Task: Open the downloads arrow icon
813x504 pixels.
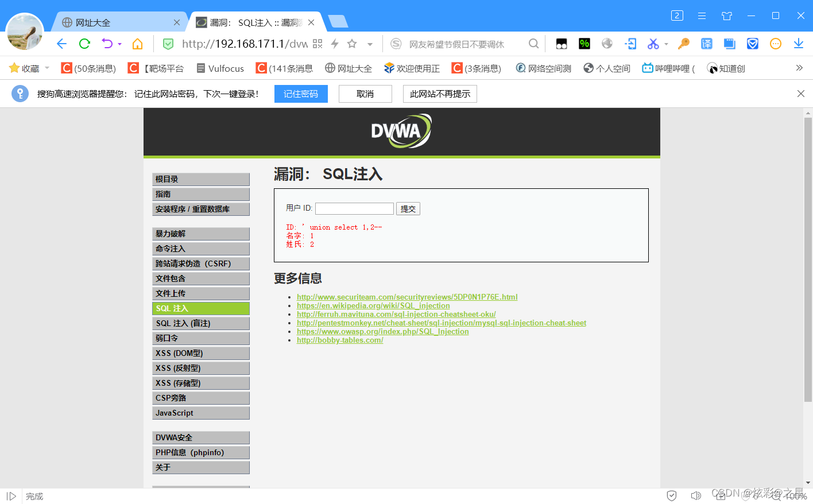Action: click(799, 44)
